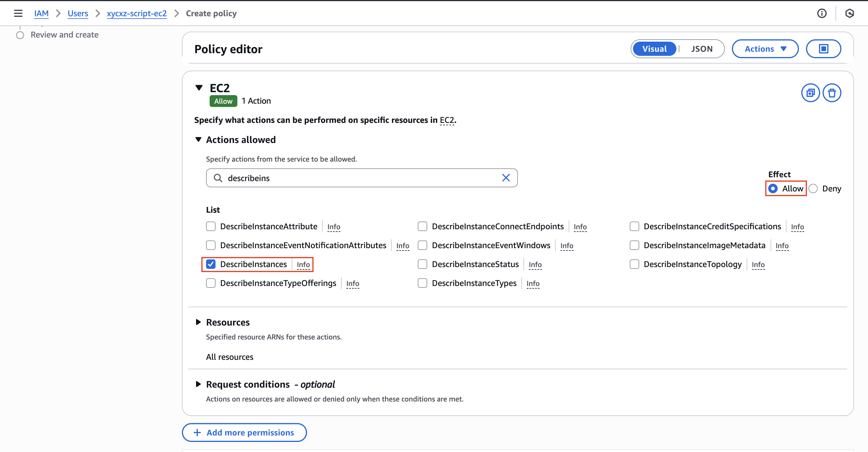Switch to the JSON editor tab

pyautogui.click(x=701, y=49)
